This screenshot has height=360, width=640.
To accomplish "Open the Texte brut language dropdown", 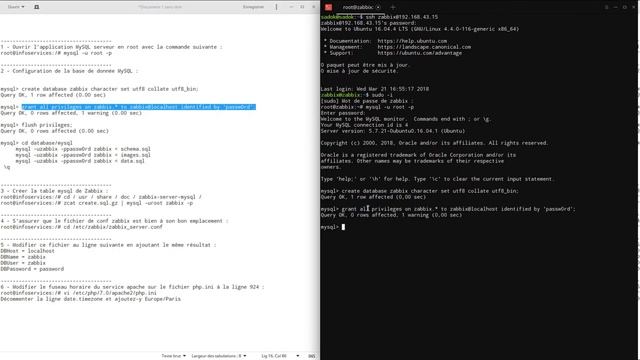I will 173,356.
